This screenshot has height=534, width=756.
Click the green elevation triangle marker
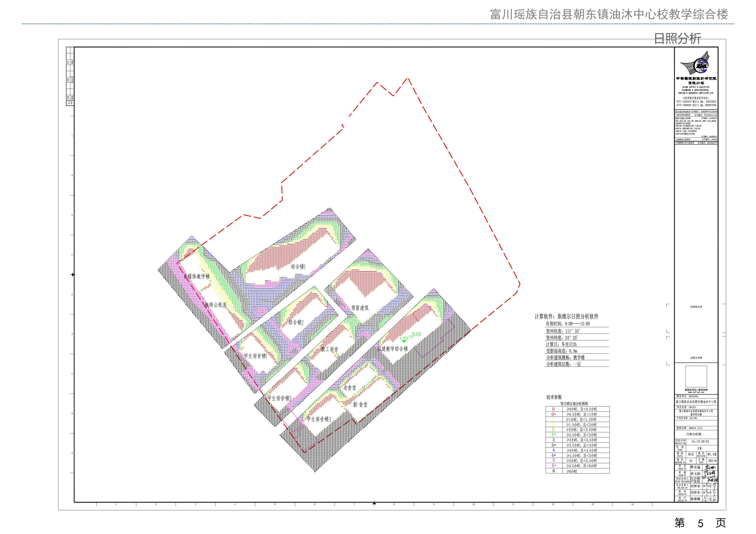coord(404,341)
